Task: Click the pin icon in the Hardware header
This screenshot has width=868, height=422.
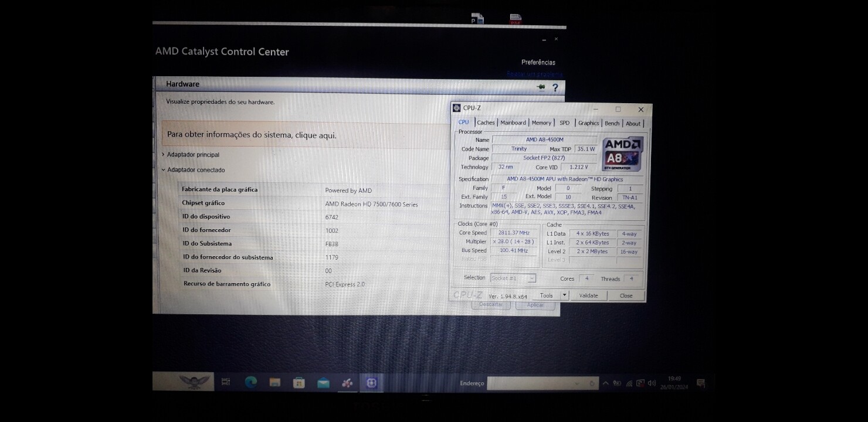Action: click(x=541, y=87)
